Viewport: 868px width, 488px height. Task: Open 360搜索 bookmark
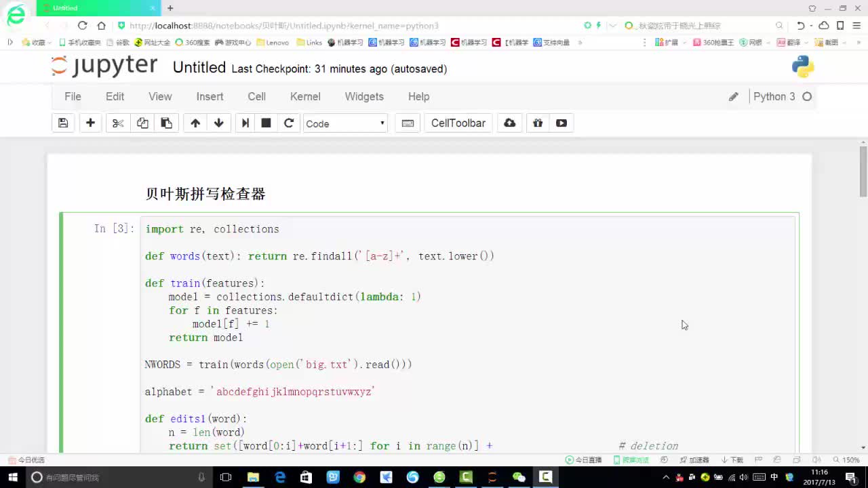[193, 42]
